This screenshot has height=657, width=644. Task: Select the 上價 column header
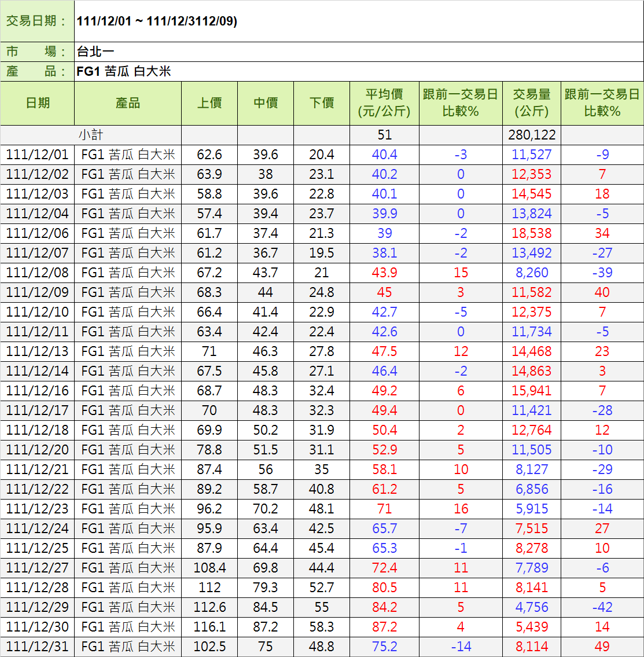pos(209,103)
